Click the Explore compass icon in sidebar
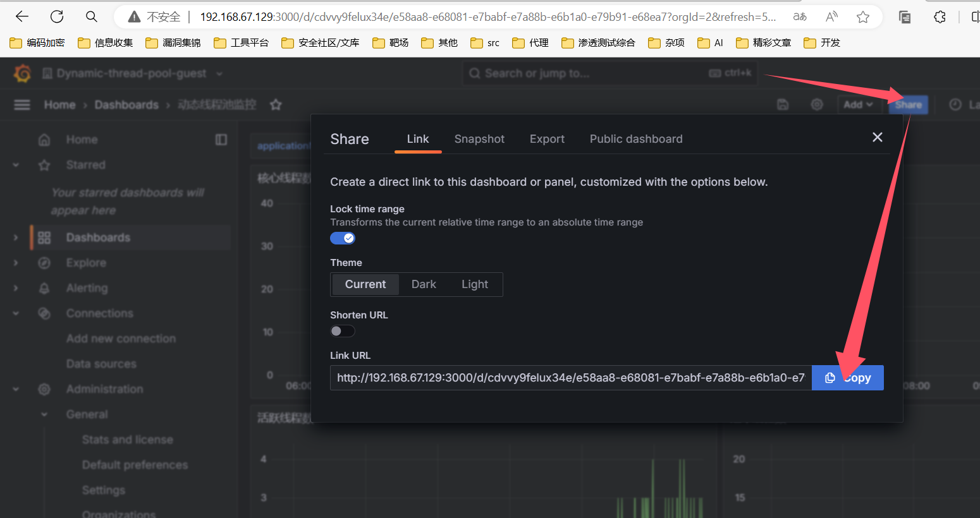Viewport: 980px width, 518px height. pyautogui.click(x=44, y=263)
